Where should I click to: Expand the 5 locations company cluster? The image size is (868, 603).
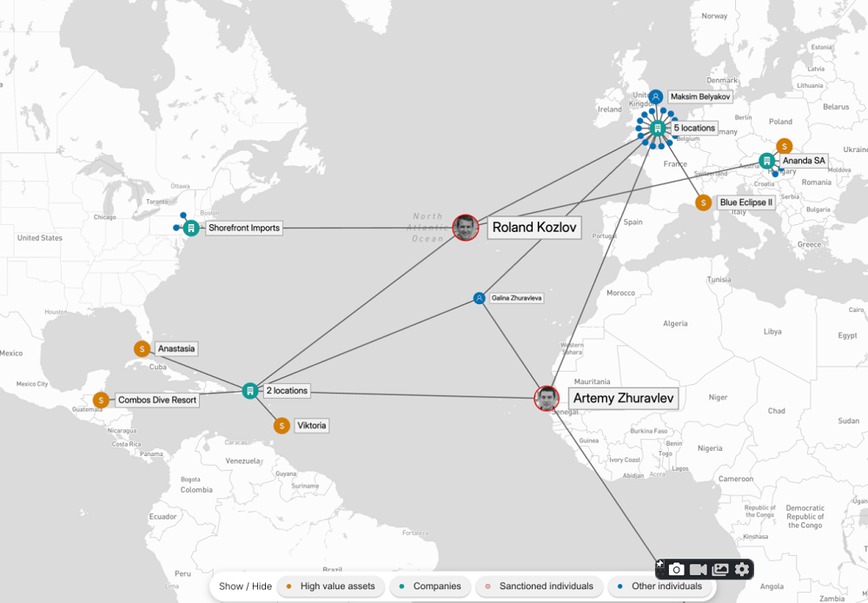[x=658, y=129]
